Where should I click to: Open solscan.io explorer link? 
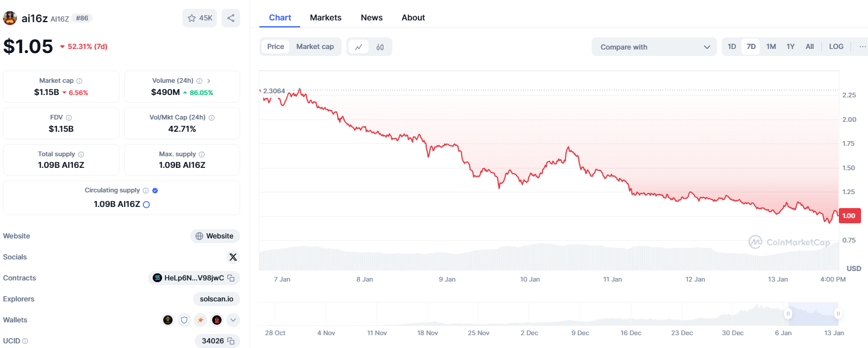pyautogui.click(x=216, y=299)
